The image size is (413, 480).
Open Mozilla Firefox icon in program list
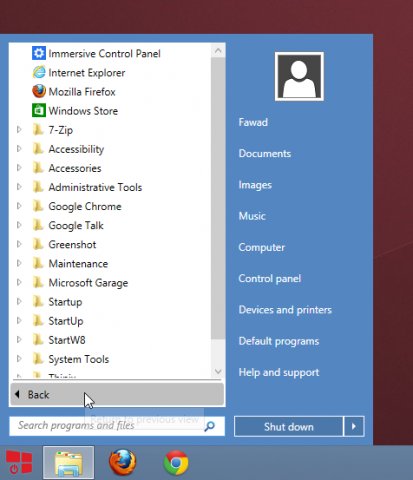pyautogui.click(x=39, y=91)
